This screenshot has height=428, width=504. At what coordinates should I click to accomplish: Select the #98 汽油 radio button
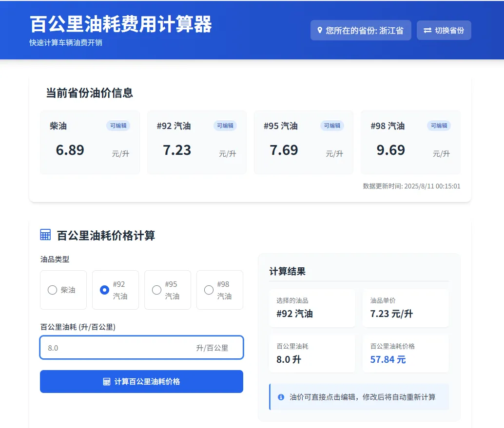click(x=208, y=290)
